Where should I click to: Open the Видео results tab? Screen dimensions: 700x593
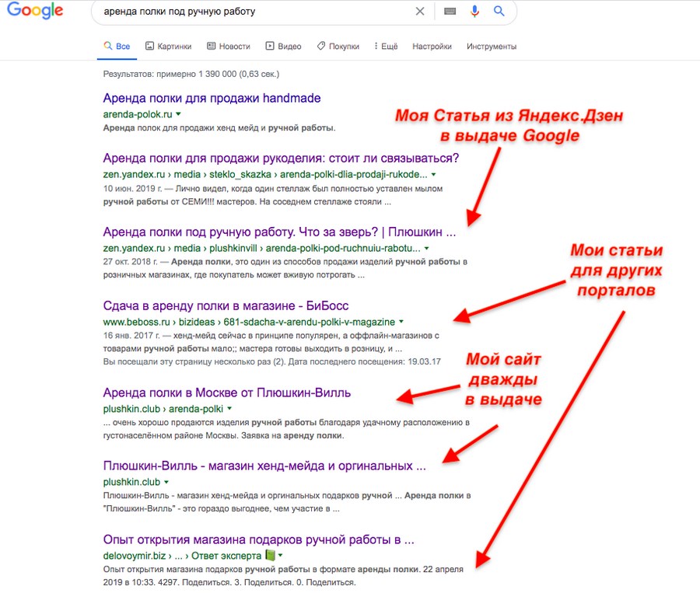(x=284, y=47)
